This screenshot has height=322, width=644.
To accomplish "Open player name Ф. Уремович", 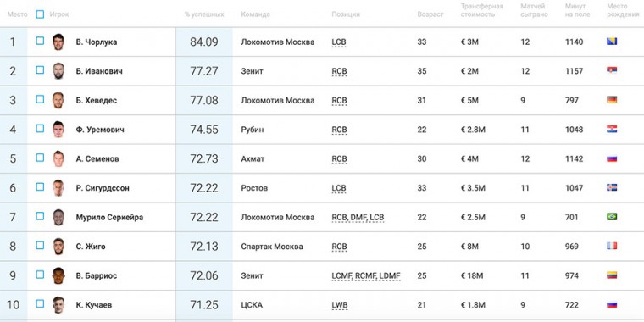I will pos(100,130).
